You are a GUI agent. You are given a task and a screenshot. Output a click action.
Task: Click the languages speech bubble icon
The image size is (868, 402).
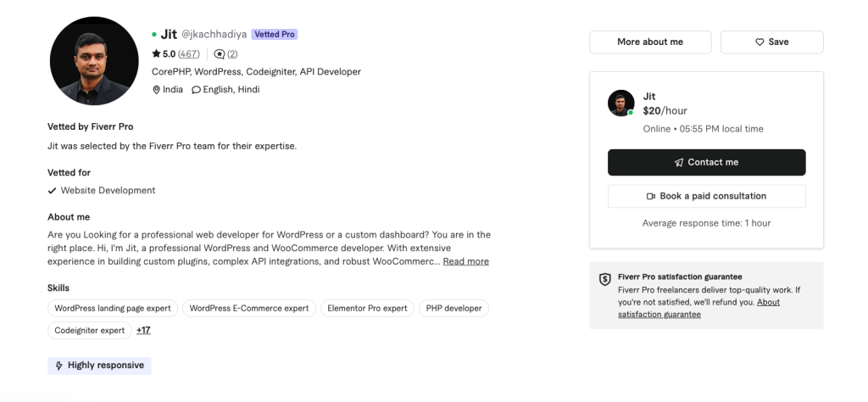click(197, 90)
